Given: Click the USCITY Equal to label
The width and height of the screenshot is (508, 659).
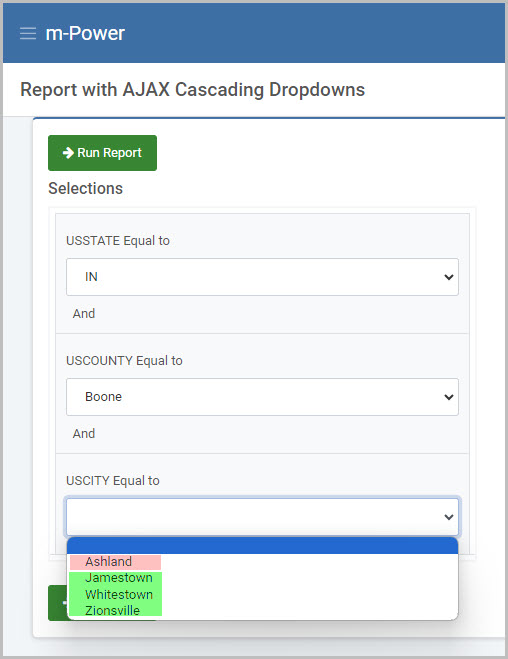Looking at the screenshot, I should [113, 480].
